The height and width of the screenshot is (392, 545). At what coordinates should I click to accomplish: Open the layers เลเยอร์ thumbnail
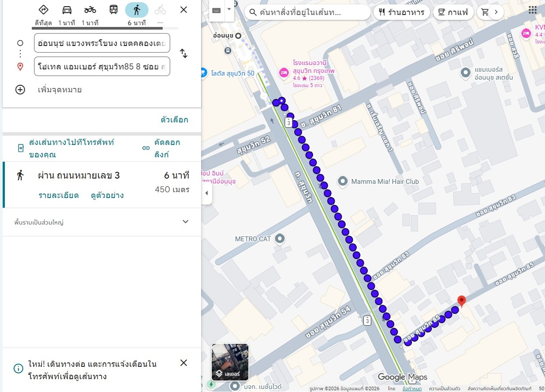point(230,362)
